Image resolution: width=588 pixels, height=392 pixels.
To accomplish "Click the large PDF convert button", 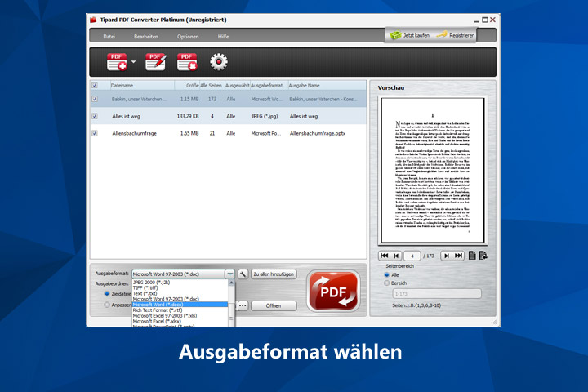I will click(333, 292).
